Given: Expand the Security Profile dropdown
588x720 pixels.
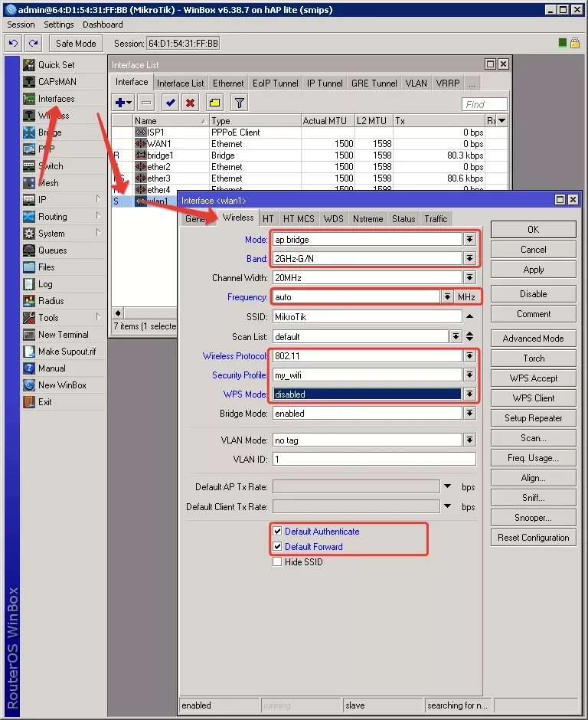Looking at the screenshot, I should click(469, 375).
